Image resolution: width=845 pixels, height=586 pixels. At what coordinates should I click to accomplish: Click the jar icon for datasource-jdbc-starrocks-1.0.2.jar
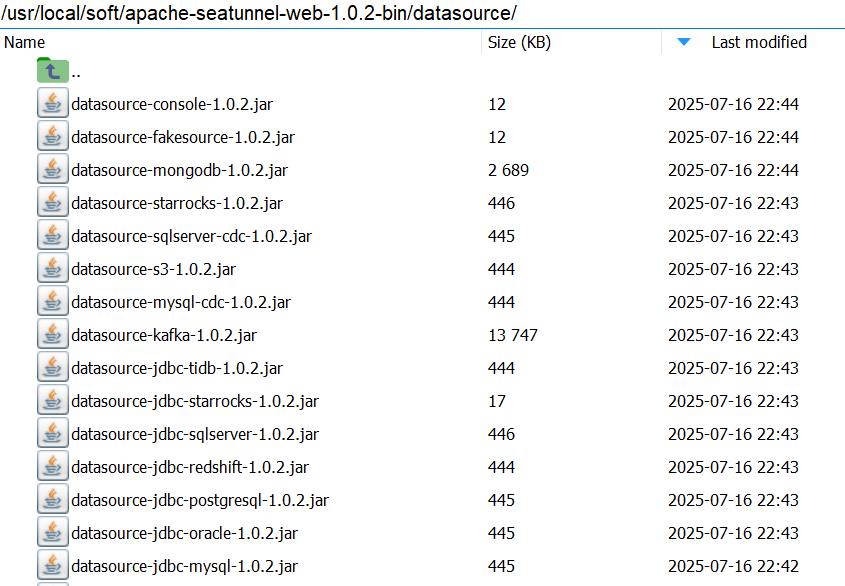pyautogui.click(x=53, y=400)
